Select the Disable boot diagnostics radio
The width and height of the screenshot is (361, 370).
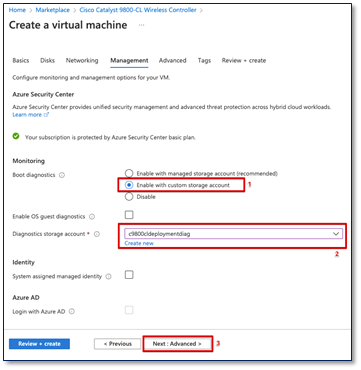tap(129, 197)
